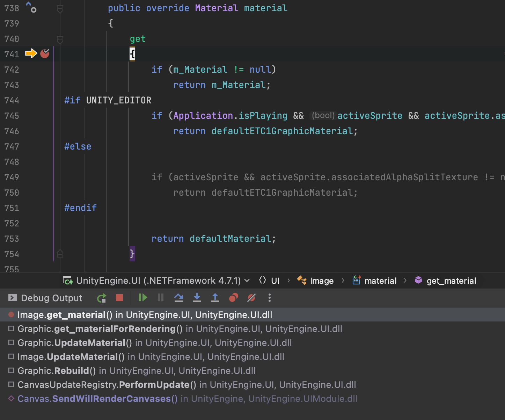Select the Image.get_material() stack frame
Viewport: 505px width, 420px height.
coord(252,315)
